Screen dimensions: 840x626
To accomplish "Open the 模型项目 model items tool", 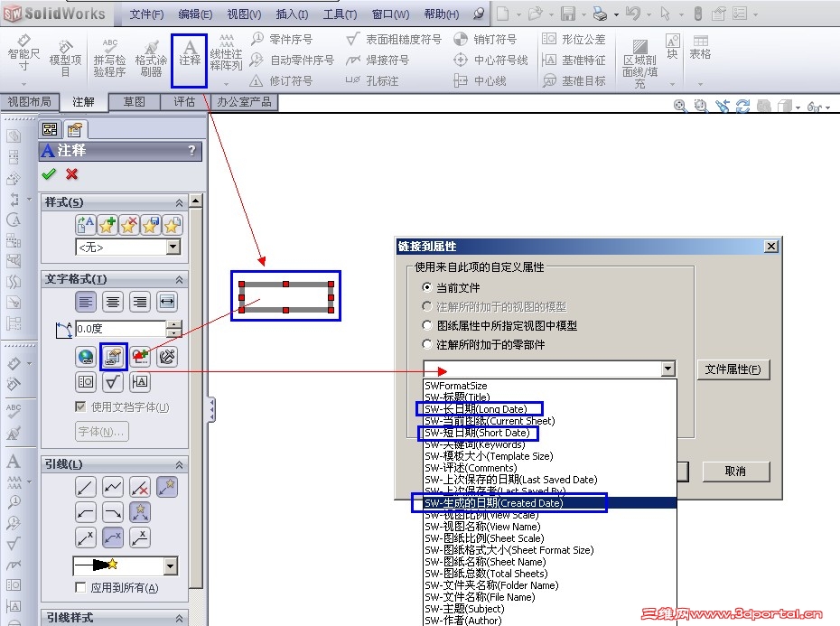I will pos(65,58).
